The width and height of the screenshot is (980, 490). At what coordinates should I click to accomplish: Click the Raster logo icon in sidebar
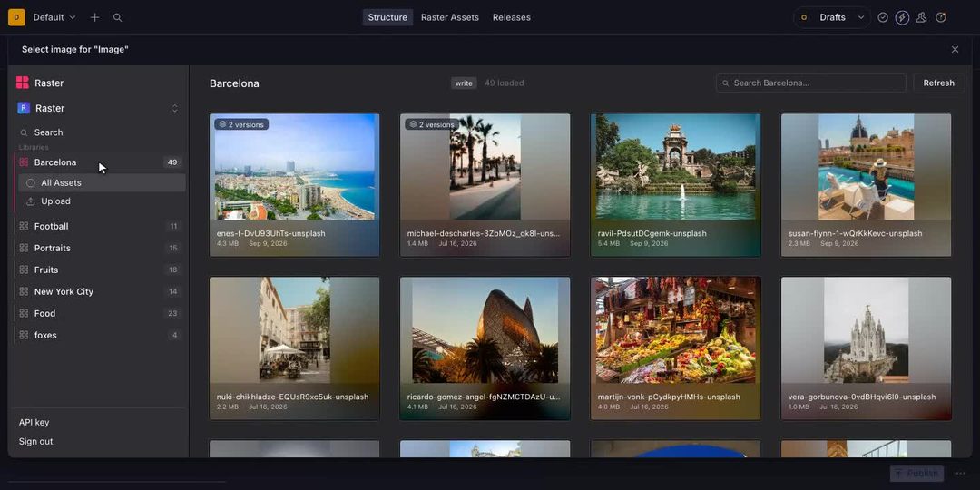(x=23, y=83)
